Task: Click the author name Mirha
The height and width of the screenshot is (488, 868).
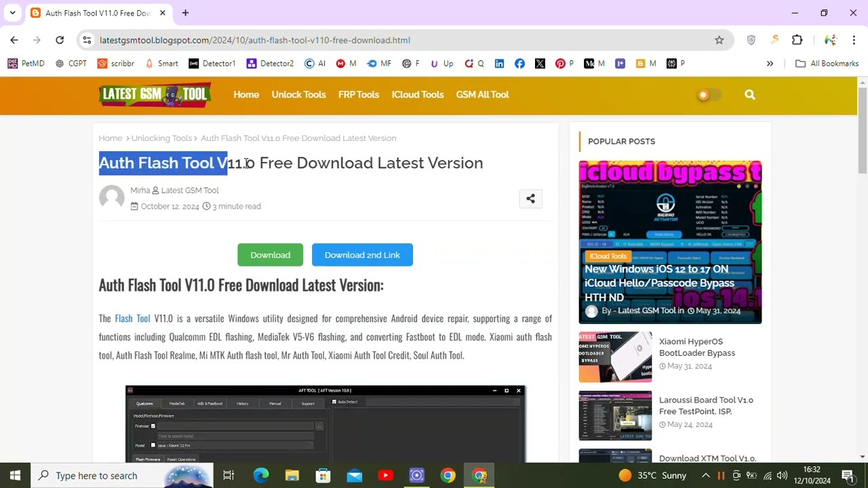Action: [x=140, y=190]
